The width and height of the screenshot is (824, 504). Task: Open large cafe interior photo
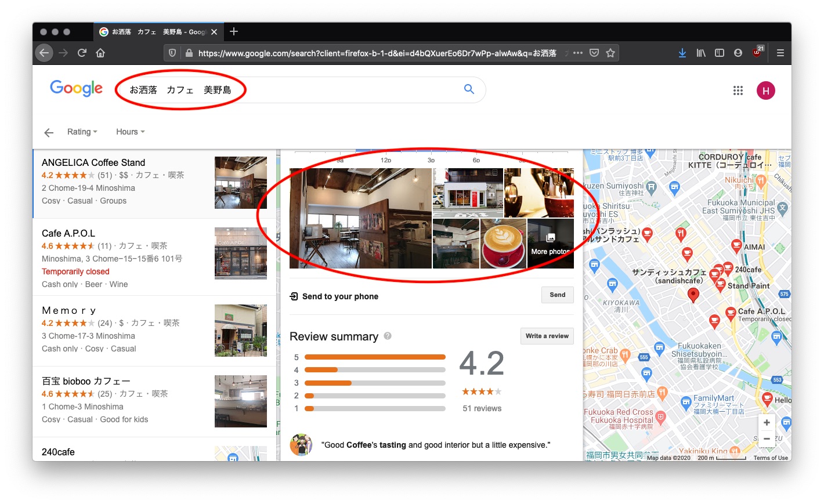coord(360,218)
